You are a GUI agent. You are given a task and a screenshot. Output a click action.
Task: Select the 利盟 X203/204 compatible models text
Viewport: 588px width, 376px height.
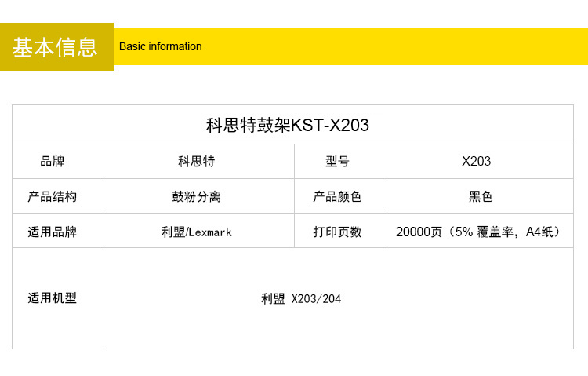(301, 299)
